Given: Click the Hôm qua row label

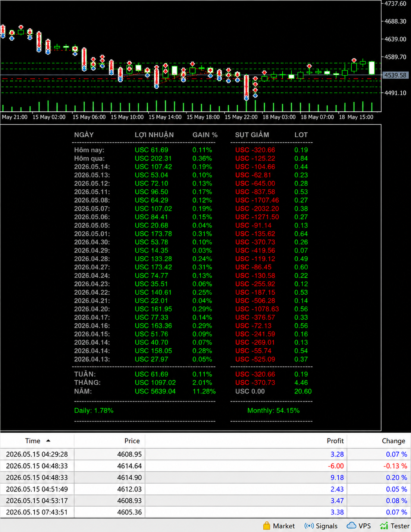Looking at the screenshot, I should point(89,158).
